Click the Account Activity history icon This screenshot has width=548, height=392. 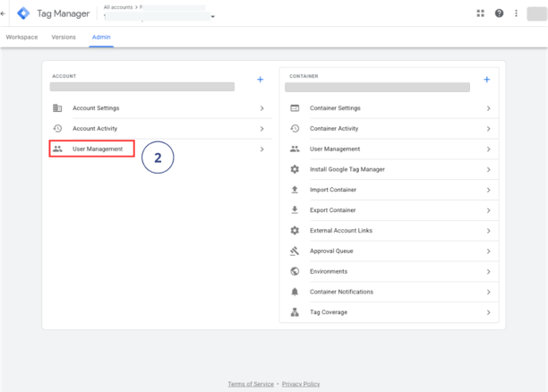(x=57, y=128)
